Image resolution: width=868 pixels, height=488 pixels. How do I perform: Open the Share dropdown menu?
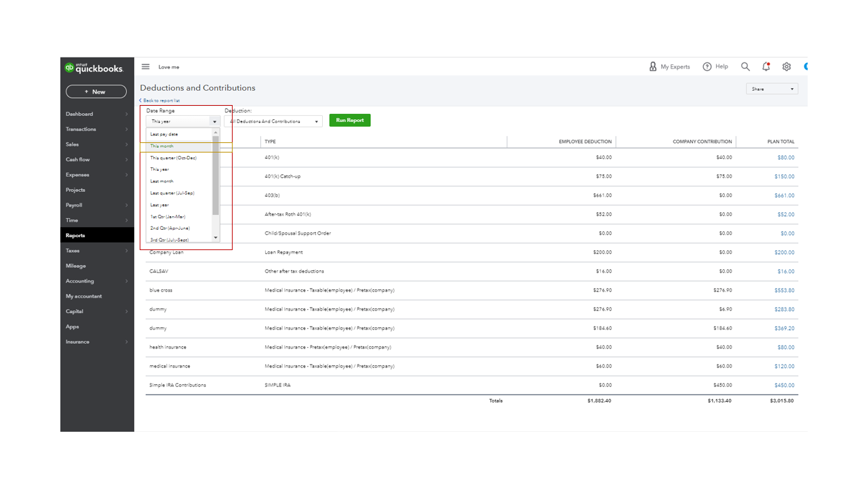point(772,88)
